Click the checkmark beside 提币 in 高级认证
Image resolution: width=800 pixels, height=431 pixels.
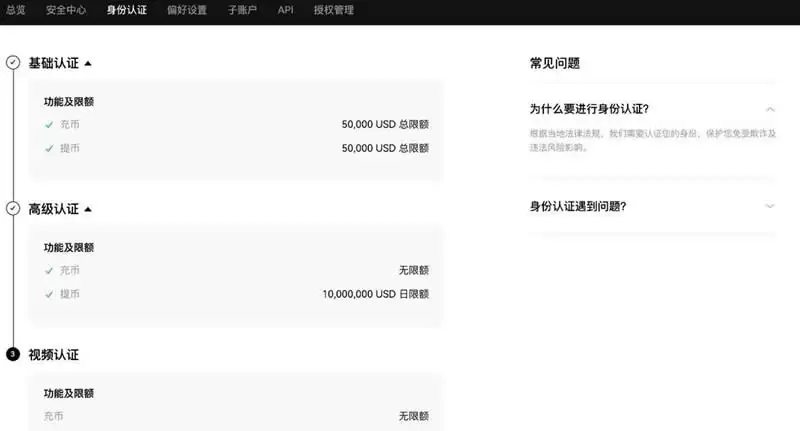[x=49, y=294]
